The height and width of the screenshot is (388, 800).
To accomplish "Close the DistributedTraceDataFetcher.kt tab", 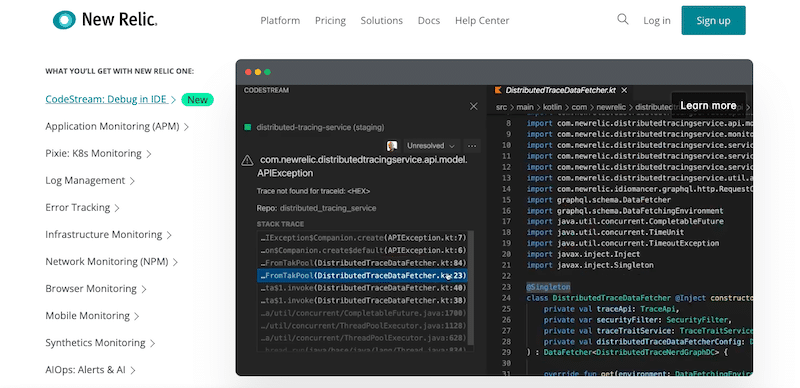I will pos(623,90).
